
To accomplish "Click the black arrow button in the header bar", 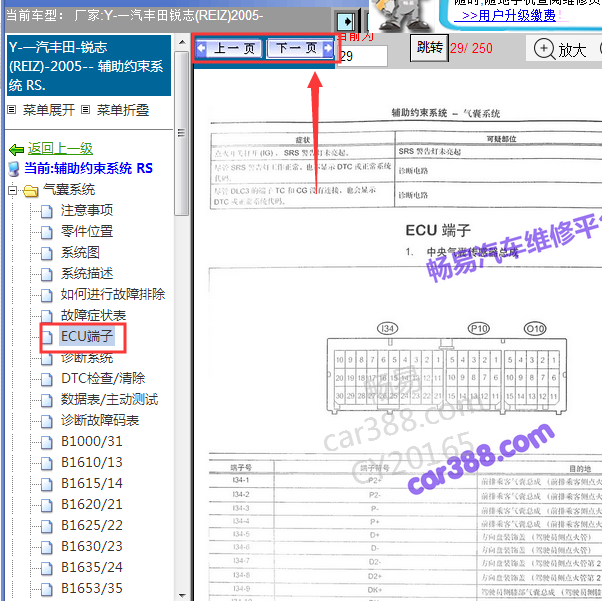I will pyautogui.click(x=346, y=22).
